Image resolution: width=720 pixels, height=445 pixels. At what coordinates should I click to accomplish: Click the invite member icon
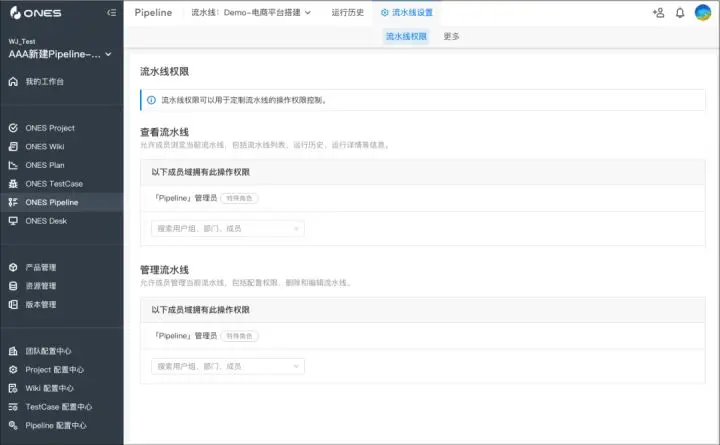pos(658,13)
